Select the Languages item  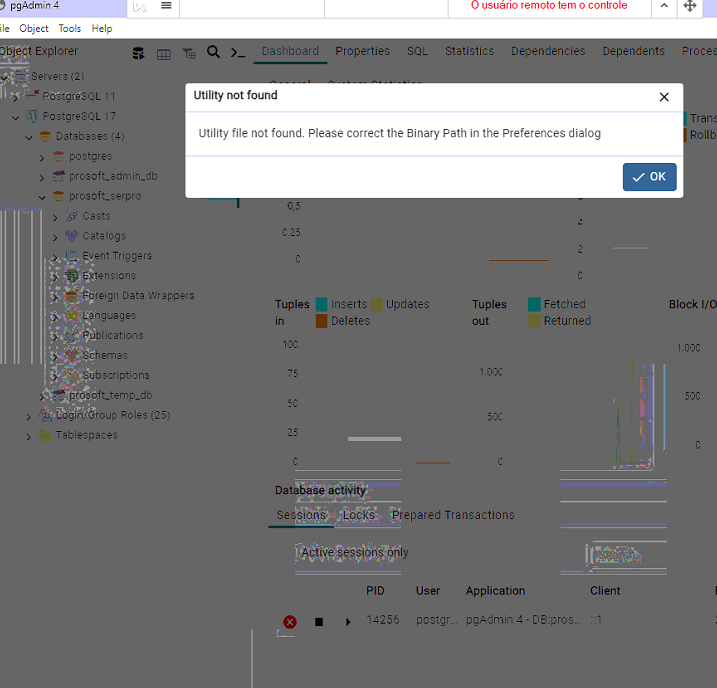click(109, 315)
